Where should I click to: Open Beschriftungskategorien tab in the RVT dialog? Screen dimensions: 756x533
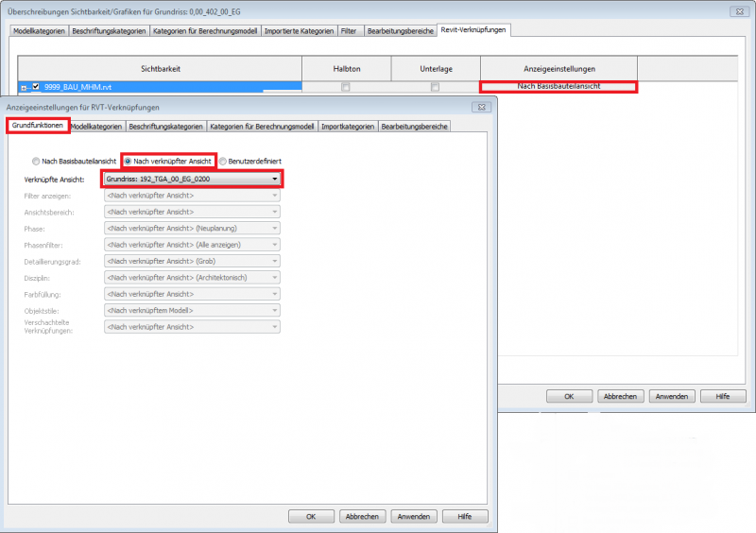pos(165,126)
